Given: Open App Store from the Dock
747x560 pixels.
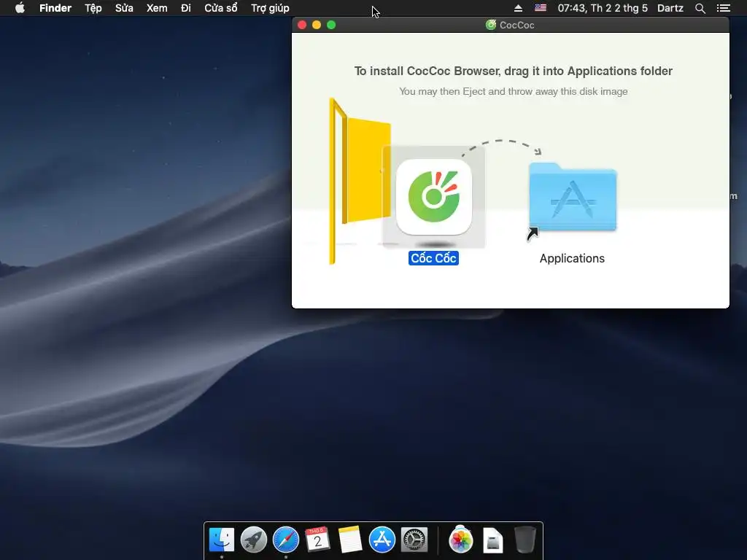Looking at the screenshot, I should 382,540.
